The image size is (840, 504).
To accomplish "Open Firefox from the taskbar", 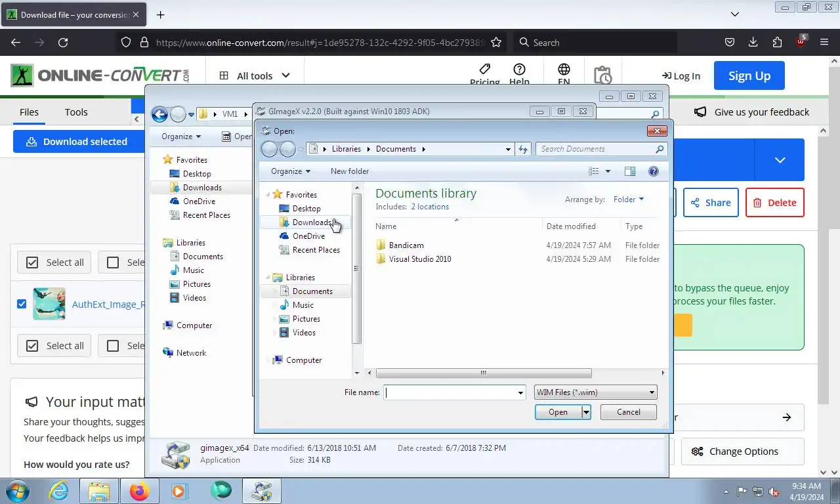I will click(139, 491).
